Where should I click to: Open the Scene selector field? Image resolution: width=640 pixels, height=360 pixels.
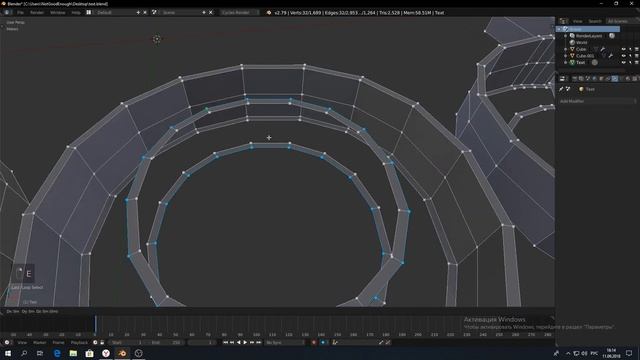(x=180, y=13)
